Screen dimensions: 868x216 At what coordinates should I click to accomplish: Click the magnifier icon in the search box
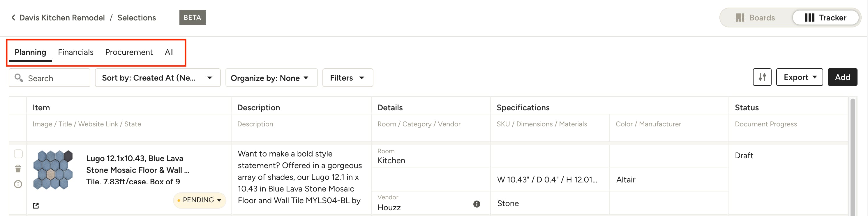click(19, 78)
